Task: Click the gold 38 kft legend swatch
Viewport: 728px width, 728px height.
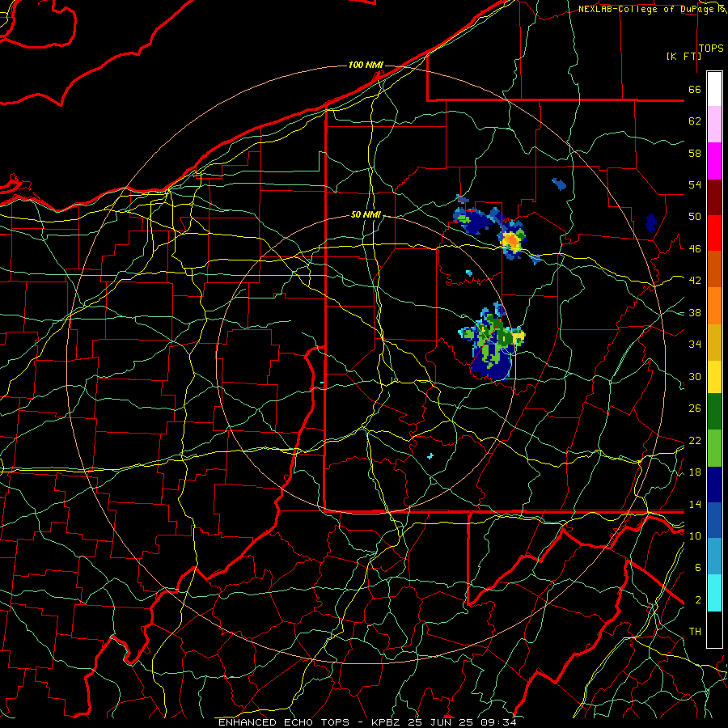Action: (x=714, y=342)
